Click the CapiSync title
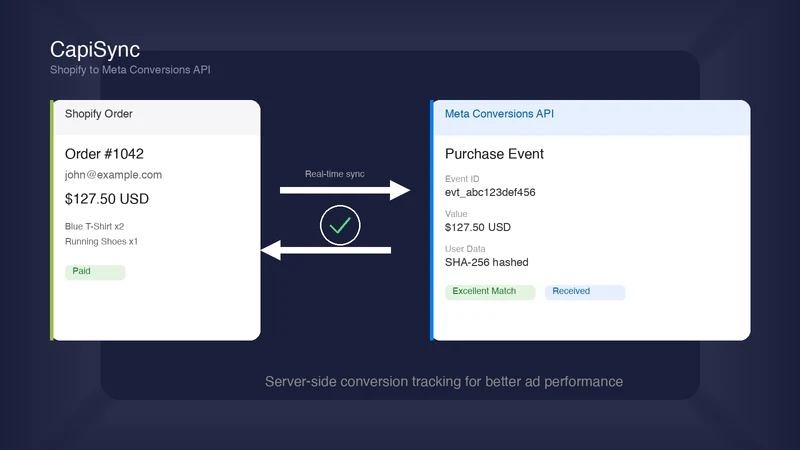This screenshot has height=450, width=800. pos(95,49)
